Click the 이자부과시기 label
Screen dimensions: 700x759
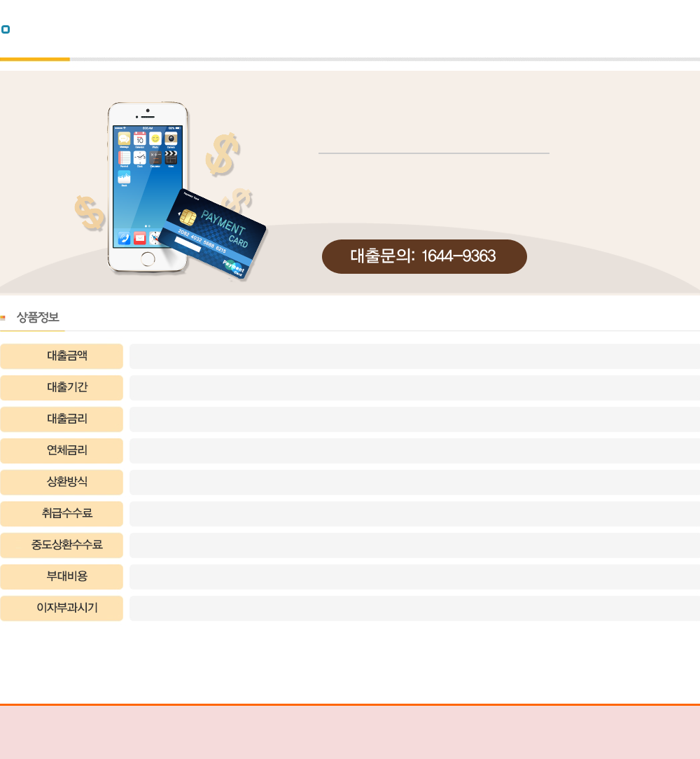[x=62, y=608]
